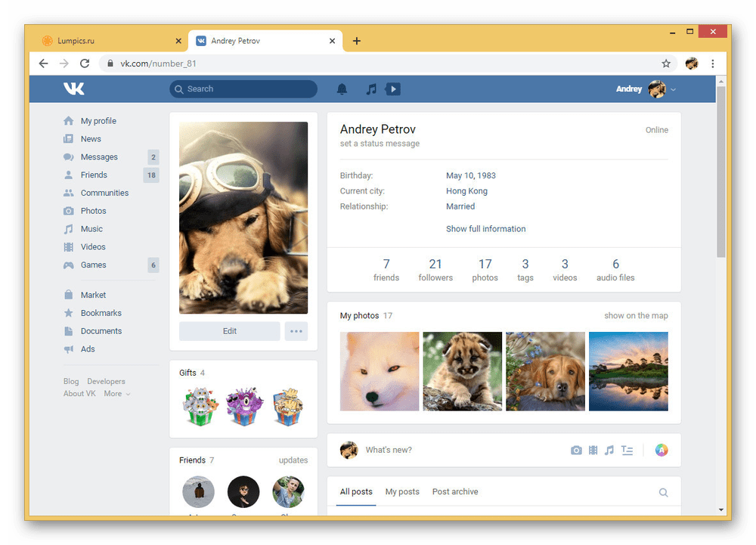
Task: Click the VK logo in the header
Action: 73,88
